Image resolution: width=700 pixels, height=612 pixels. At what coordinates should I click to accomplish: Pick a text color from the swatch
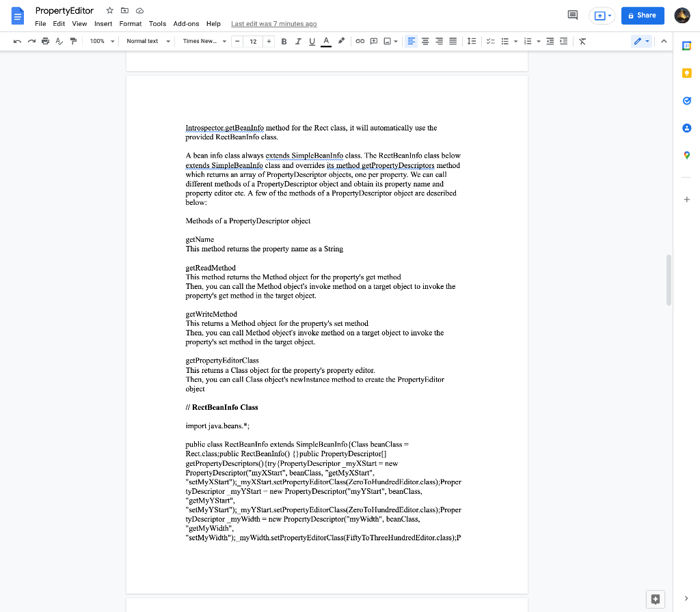click(325, 41)
